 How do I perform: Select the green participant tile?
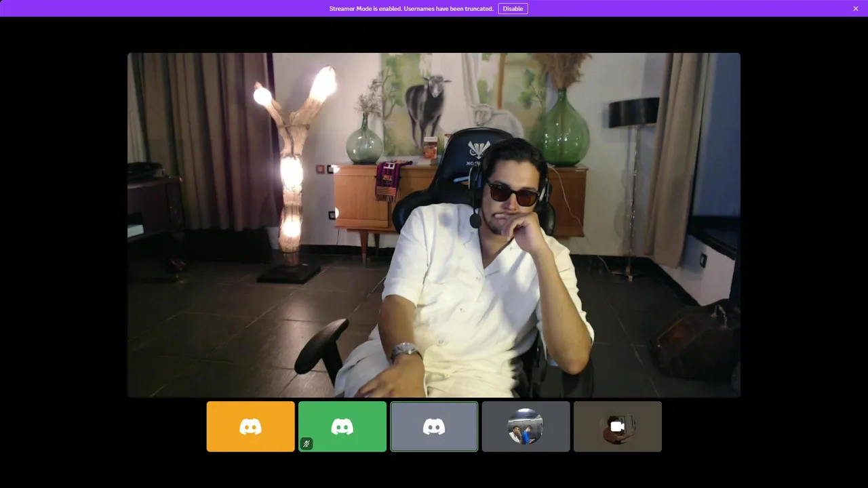(x=342, y=426)
